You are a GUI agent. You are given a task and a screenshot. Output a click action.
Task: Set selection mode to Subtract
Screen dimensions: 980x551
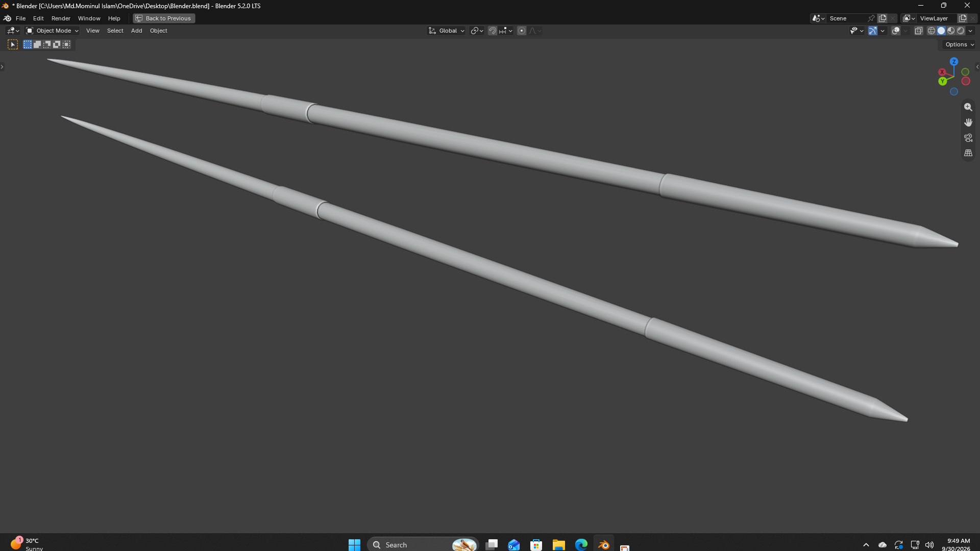tap(47, 44)
